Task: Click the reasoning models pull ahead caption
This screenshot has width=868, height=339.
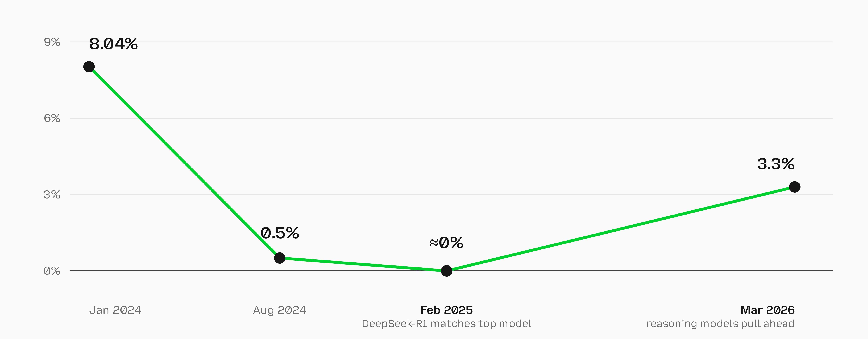Action: tap(720, 324)
